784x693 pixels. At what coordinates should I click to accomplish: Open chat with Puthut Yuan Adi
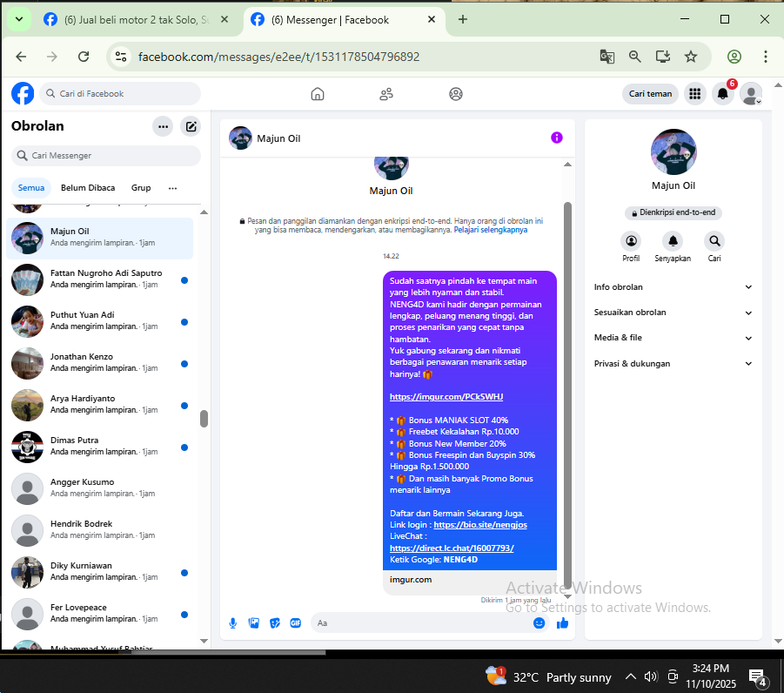(100, 321)
